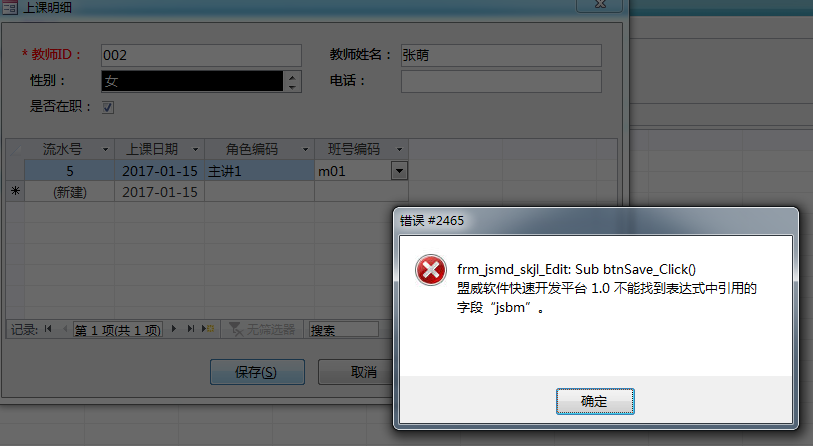
Task: Confirm error dialog with 确定
Action: [595, 401]
